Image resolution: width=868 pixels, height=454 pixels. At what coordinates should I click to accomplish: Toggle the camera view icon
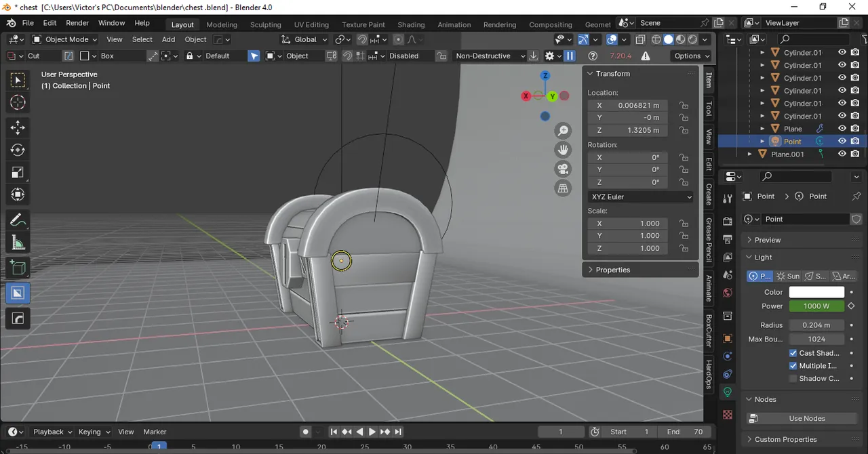pyautogui.click(x=563, y=169)
